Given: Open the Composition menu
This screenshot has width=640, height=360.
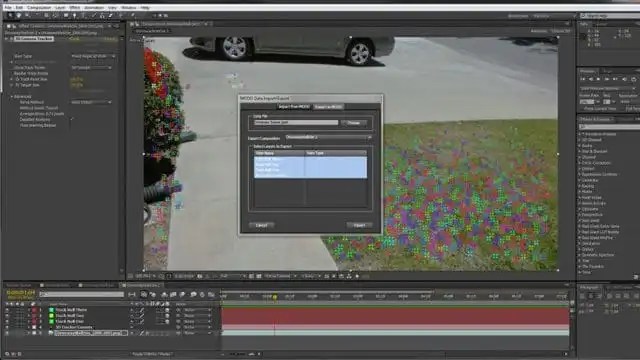Looking at the screenshot, I should [39, 7].
